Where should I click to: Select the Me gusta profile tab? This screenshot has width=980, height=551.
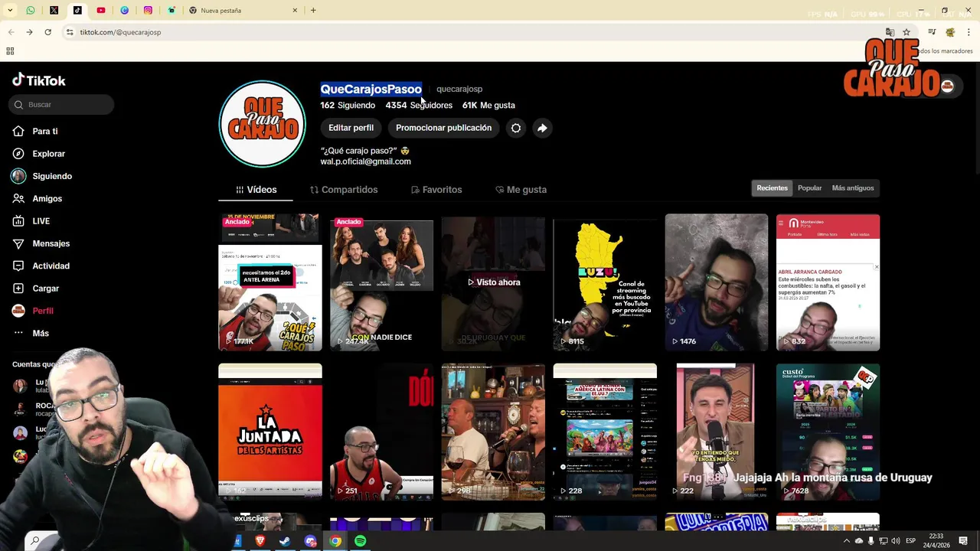pos(521,190)
